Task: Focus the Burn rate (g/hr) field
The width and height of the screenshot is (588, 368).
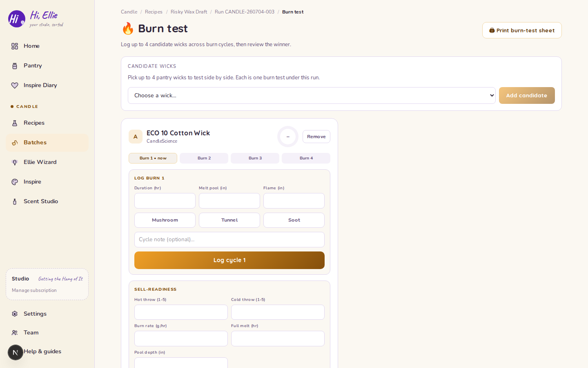Action: pyautogui.click(x=181, y=339)
